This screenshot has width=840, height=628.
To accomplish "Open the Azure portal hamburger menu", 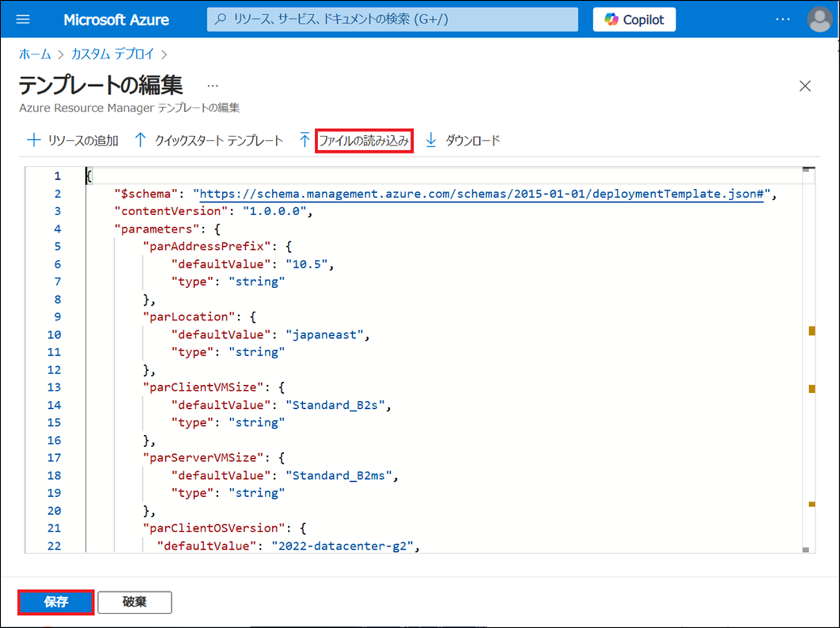I will coord(23,19).
